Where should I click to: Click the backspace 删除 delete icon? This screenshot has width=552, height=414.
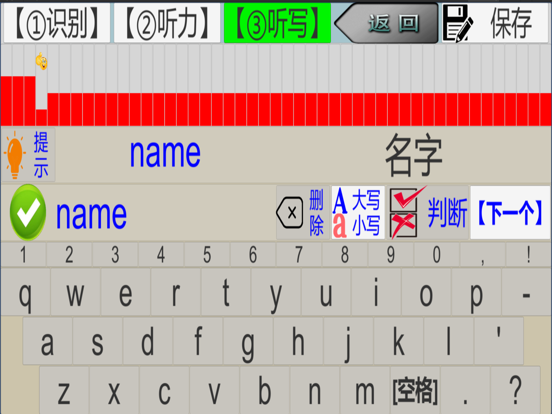coord(303,213)
